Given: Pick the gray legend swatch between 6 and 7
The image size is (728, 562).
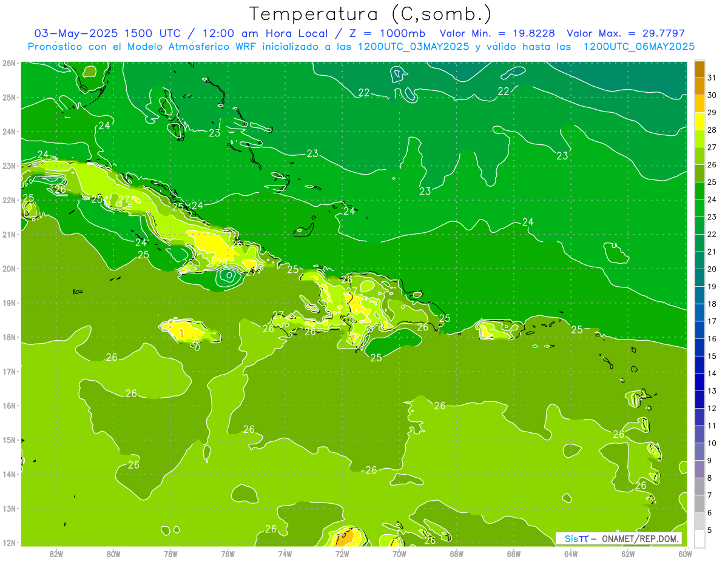Looking at the screenshot, I should point(699,504).
